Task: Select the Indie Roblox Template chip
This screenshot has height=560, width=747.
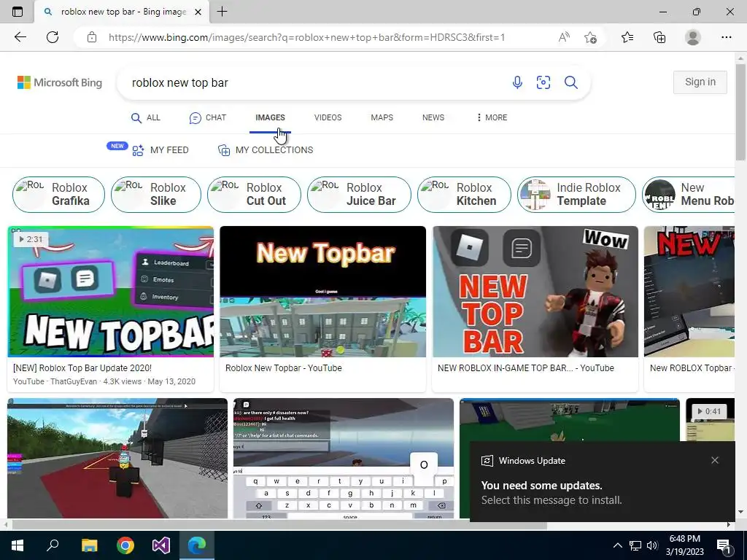Action: 576,194
